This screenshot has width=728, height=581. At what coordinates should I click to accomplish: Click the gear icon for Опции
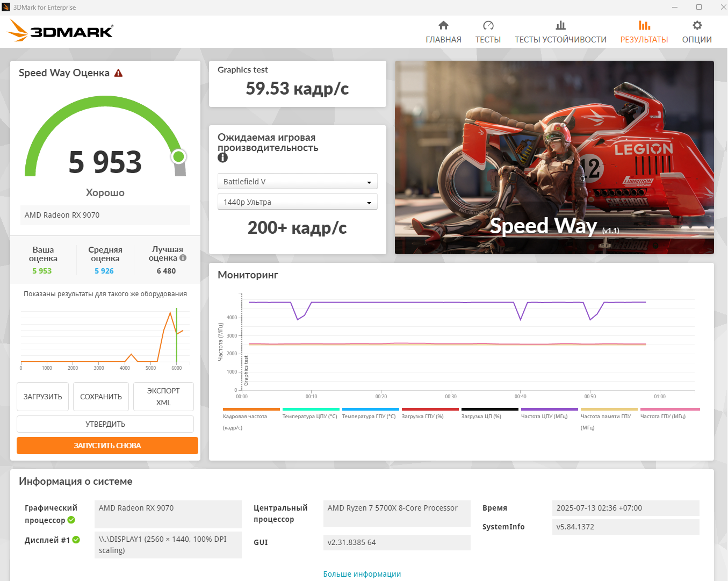click(x=697, y=25)
